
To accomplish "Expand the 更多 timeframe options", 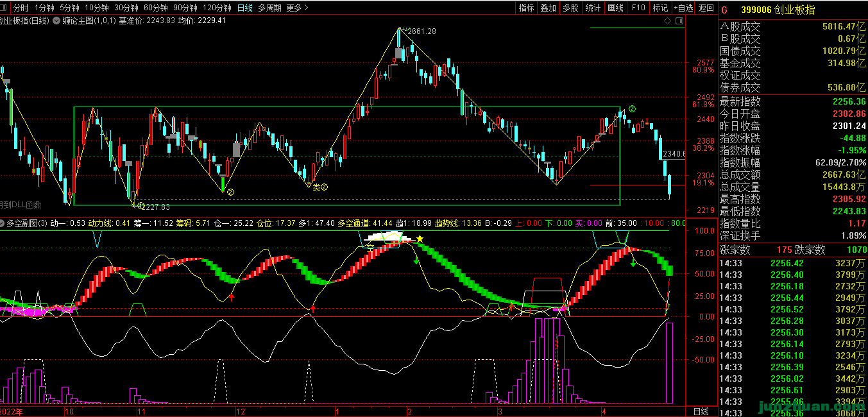I will [x=297, y=8].
